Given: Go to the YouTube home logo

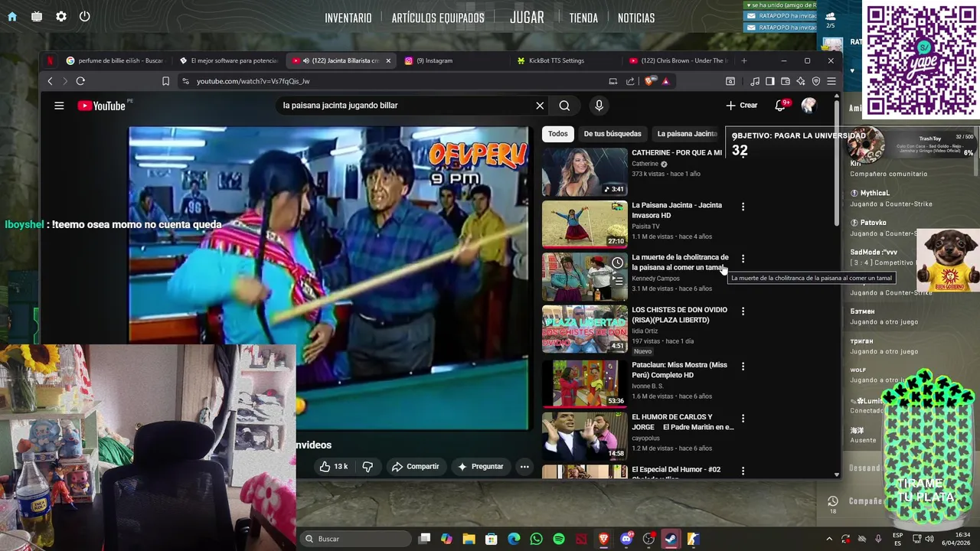Looking at the screenshot, I should (101, 106).
